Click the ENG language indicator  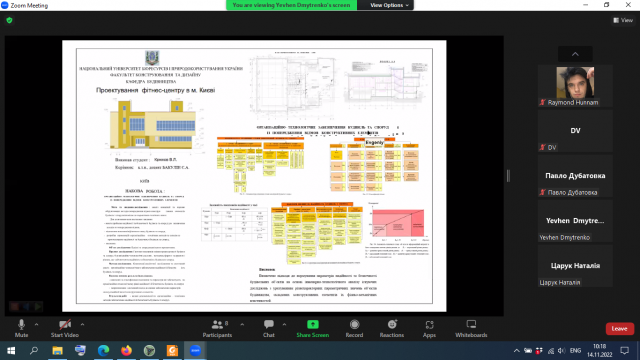tap(575, 351)
